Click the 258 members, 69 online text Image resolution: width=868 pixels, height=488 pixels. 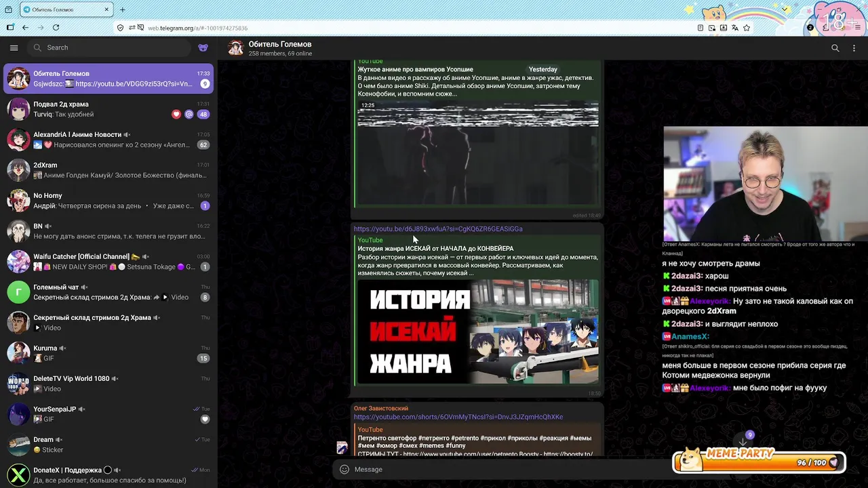tap(280, 54)
